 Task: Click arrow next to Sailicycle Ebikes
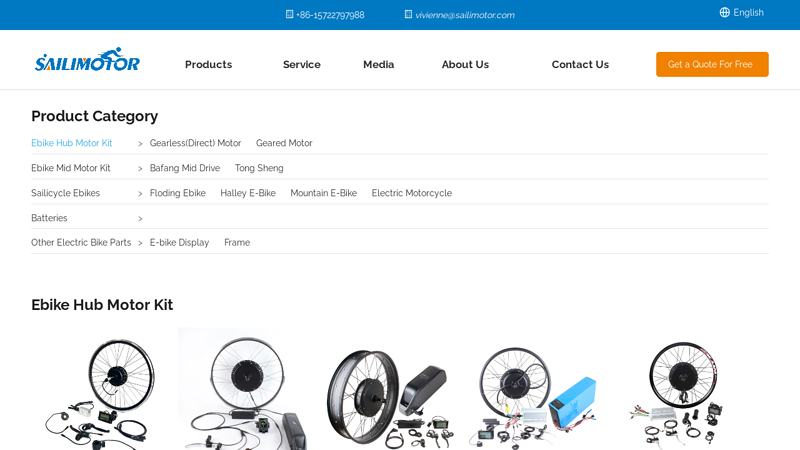(x=140, y=193)
